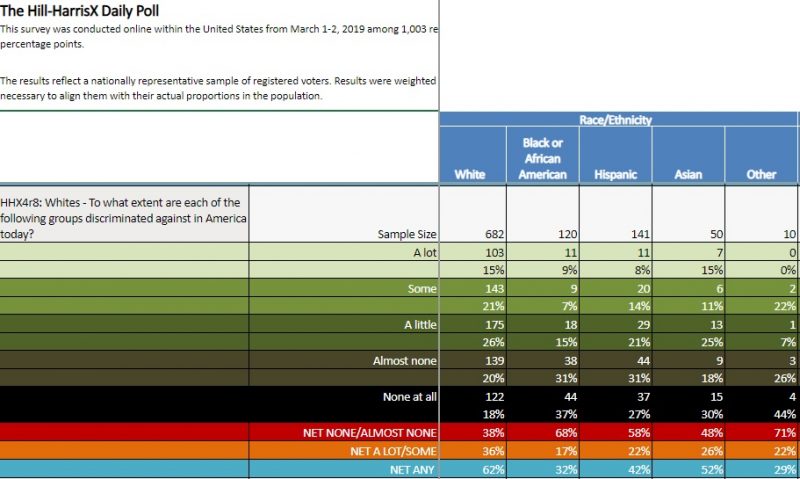Select Asian NET NONE value 48%

(x=712, y=433)
